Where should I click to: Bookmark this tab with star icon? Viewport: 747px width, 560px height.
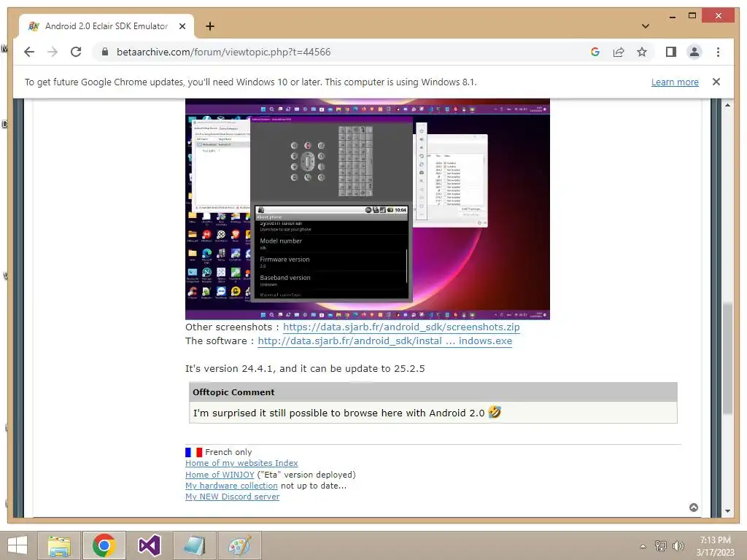(x=642, y=52)
